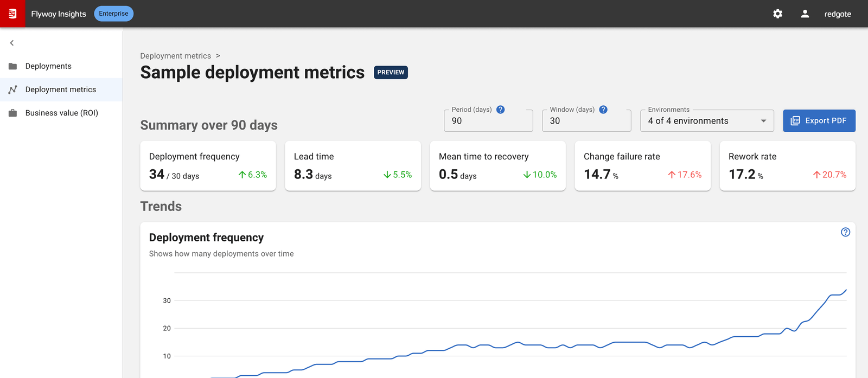The image size is (868, 378).
Task: Click the Deployment metrics graph icon
Action: [13, 89]
